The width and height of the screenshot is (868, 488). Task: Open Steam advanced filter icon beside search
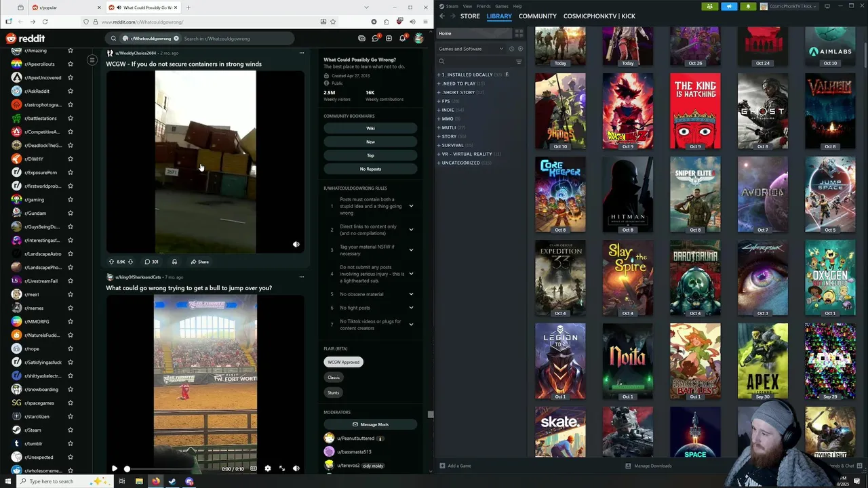click(x=519, y=62)
